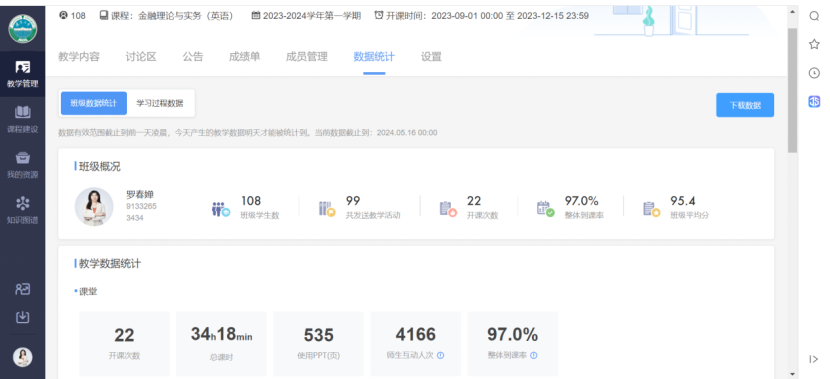Click the 4166 师生互动人次 card
830x379 pixels.
[416, 344]
